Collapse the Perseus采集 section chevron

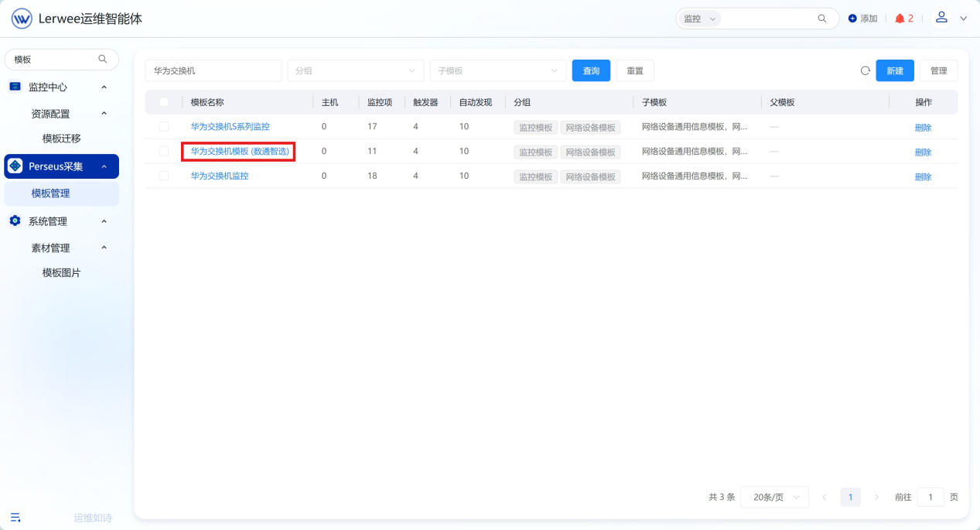104,166
